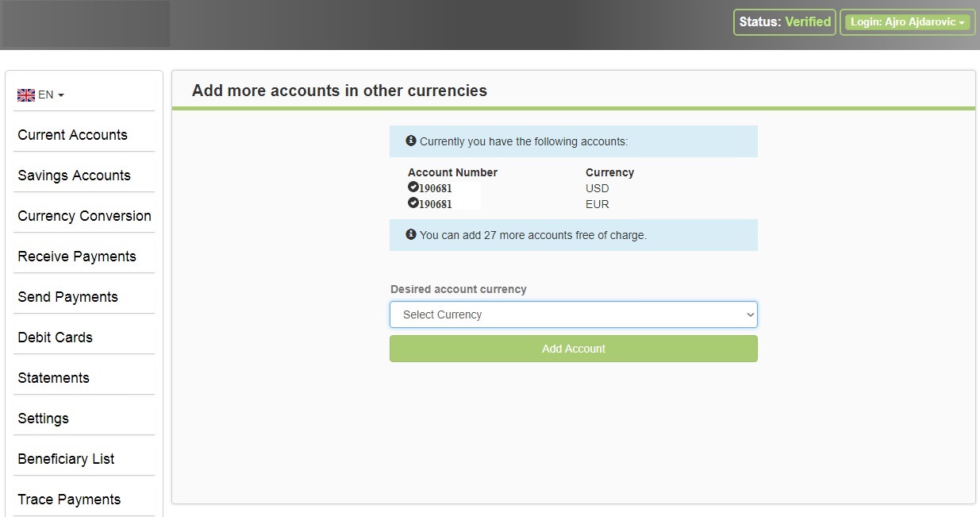Click the checkmark icon beside EUR account
This screenshot has width=980, height=517.
(x=413, y=203)
